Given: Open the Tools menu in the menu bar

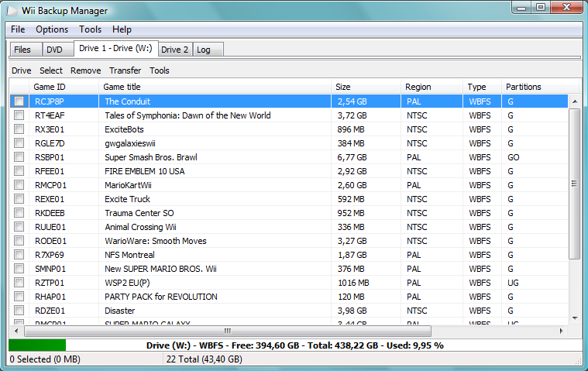Looking at the screenshot, I should pyautogui.click(x=90, y=29).
